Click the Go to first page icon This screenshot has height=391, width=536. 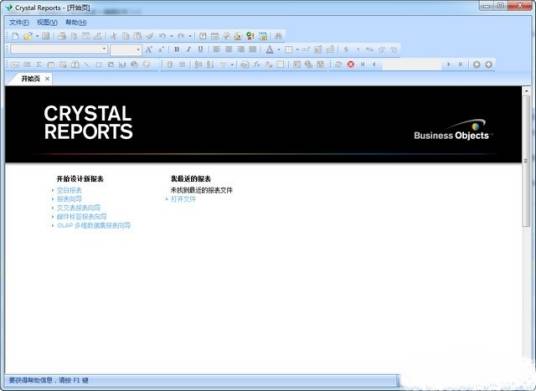point(363,64)
